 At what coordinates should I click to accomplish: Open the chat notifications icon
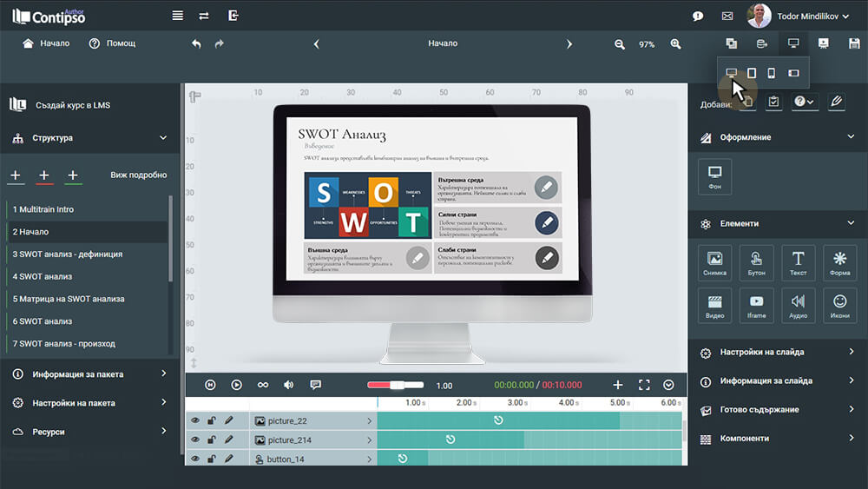698,16
